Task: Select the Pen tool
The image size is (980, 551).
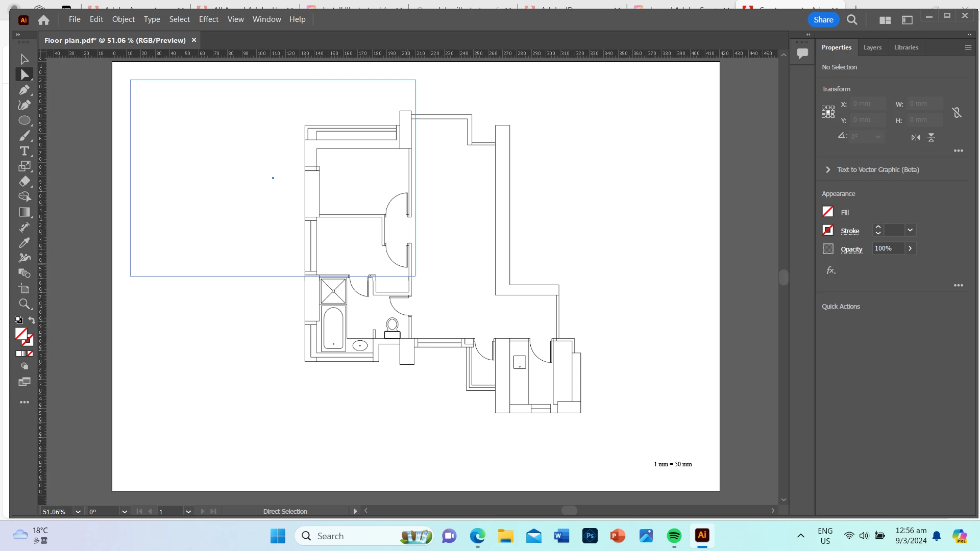Action: point(24,90)
